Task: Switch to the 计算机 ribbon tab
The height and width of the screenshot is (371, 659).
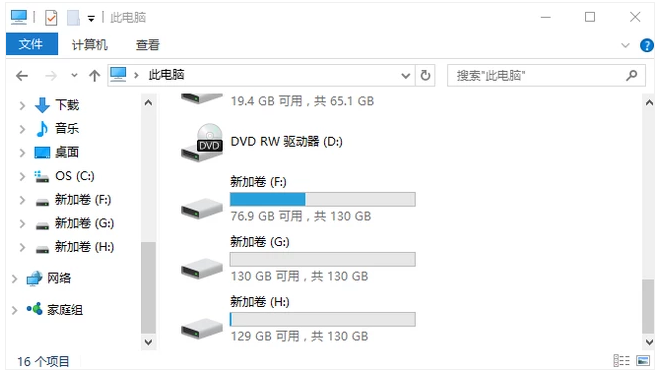Action: click(x=90, y=45)
